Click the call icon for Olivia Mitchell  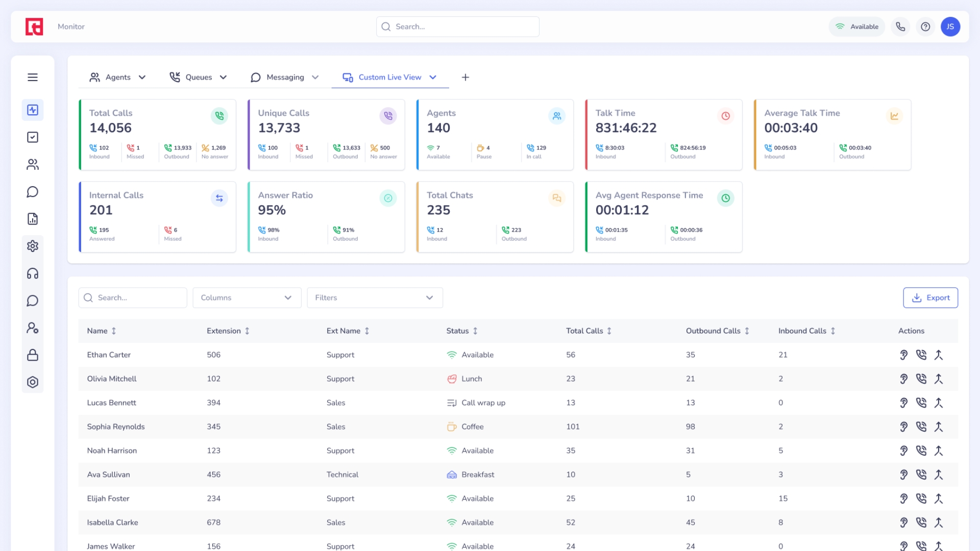pyautogui.click(x=922, y=379)
